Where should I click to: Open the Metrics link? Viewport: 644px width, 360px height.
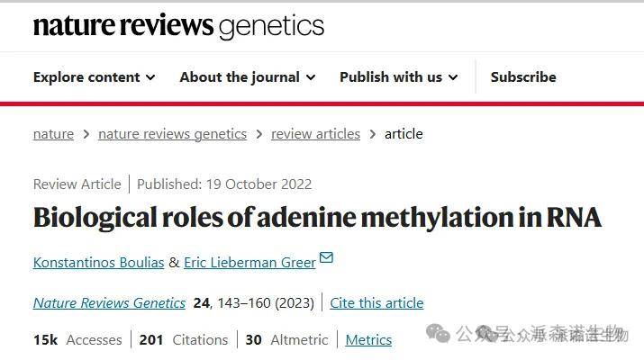coord(368,340)
